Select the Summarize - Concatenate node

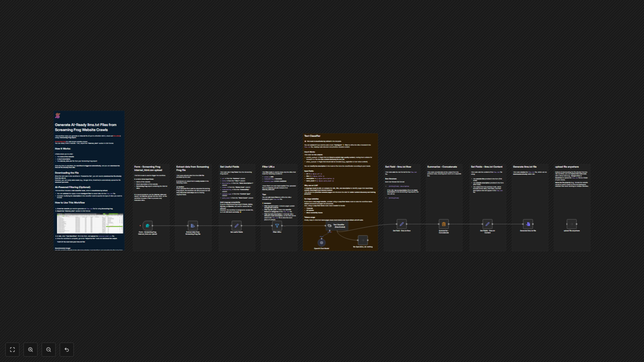[x=444, y=224]
